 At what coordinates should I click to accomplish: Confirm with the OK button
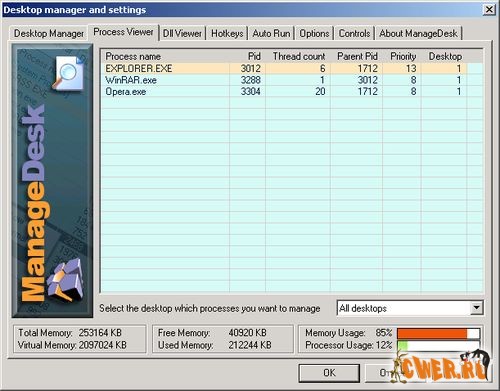[329, 373]
